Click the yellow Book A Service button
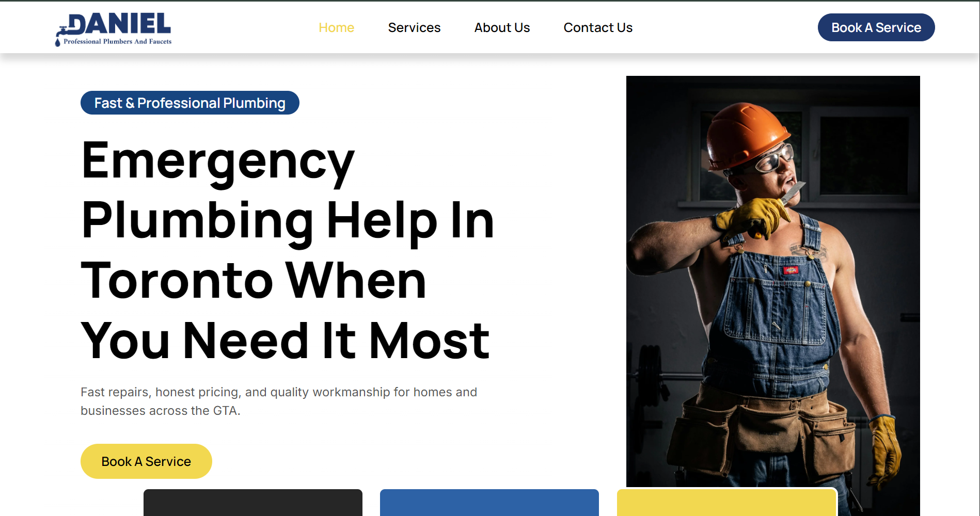 click(x=146, y=461)
